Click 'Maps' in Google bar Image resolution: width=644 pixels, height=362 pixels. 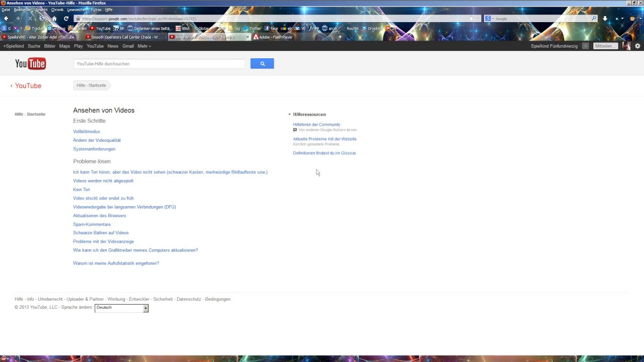(64, 46)
